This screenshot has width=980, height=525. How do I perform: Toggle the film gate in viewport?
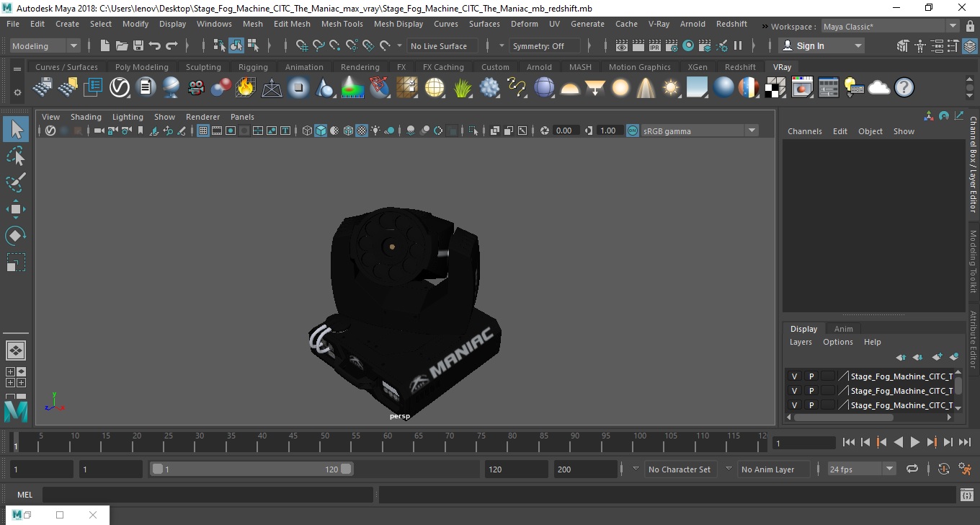[x=217, y=131]
